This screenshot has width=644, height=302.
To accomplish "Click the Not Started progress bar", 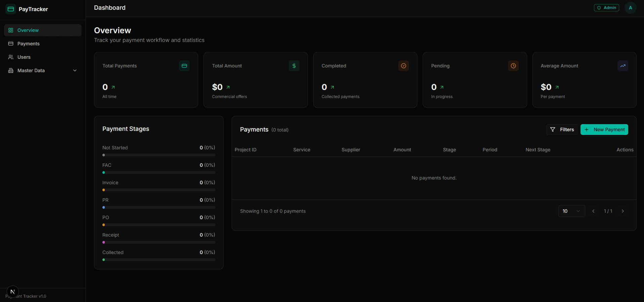I will (159, 155).
